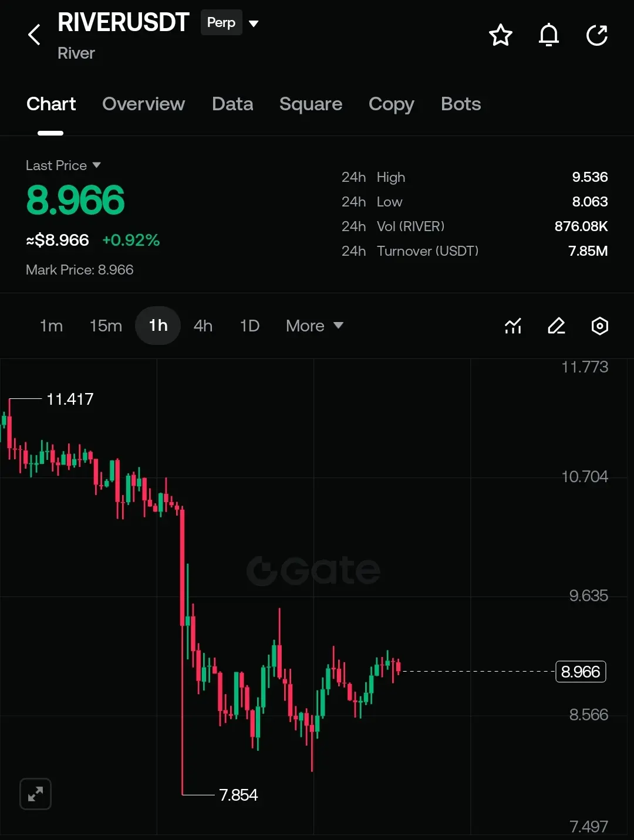Screen dimensions: 634x840
Task: Tap the 7.854 low label on chart
Action: (238, 795)
